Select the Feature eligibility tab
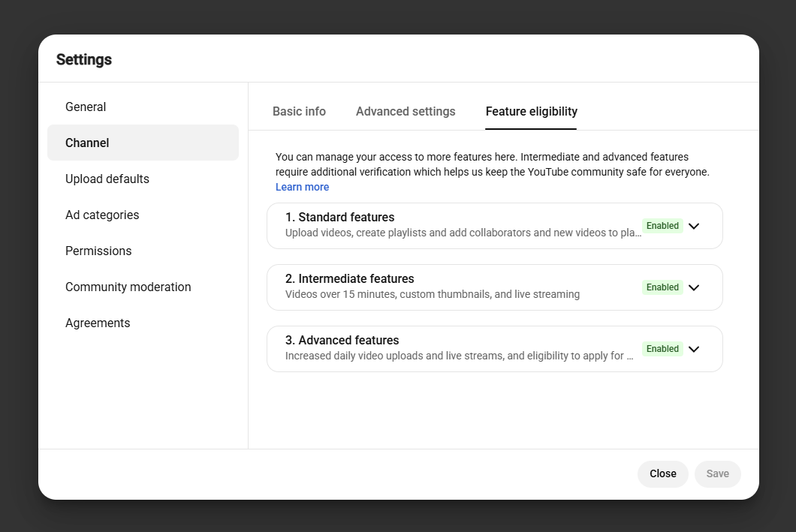 [531, 112]
